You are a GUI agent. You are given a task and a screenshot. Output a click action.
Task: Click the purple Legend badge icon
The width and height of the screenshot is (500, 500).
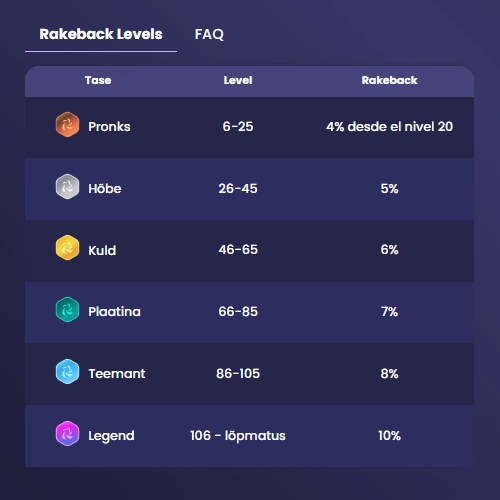[67, 434]
